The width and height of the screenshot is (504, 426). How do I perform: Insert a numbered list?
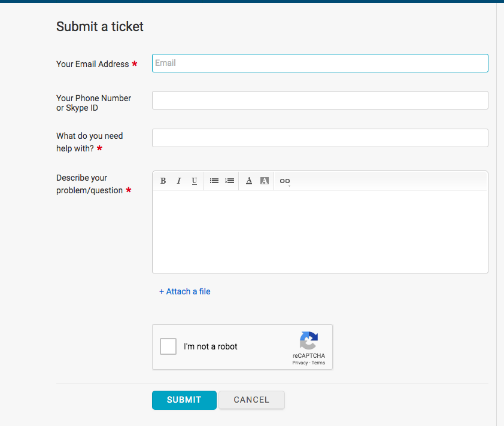229,181
